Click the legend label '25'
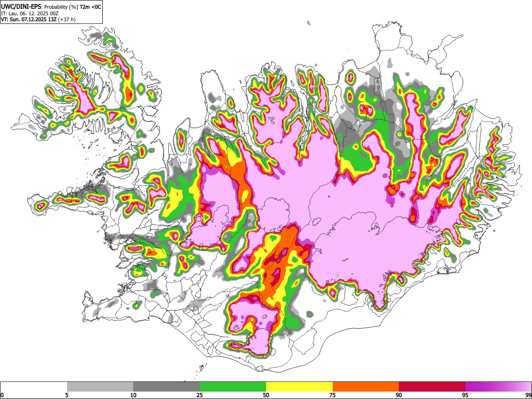Screen dimensions: 532x399 [200, 395]
